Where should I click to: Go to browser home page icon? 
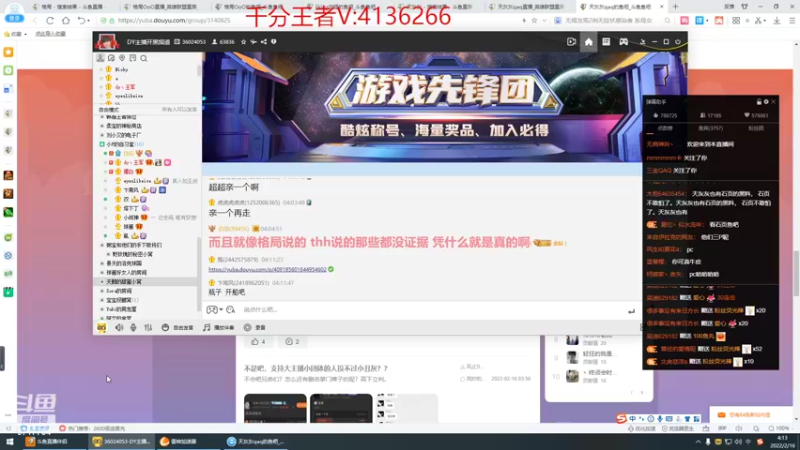(x=66, y=20)
